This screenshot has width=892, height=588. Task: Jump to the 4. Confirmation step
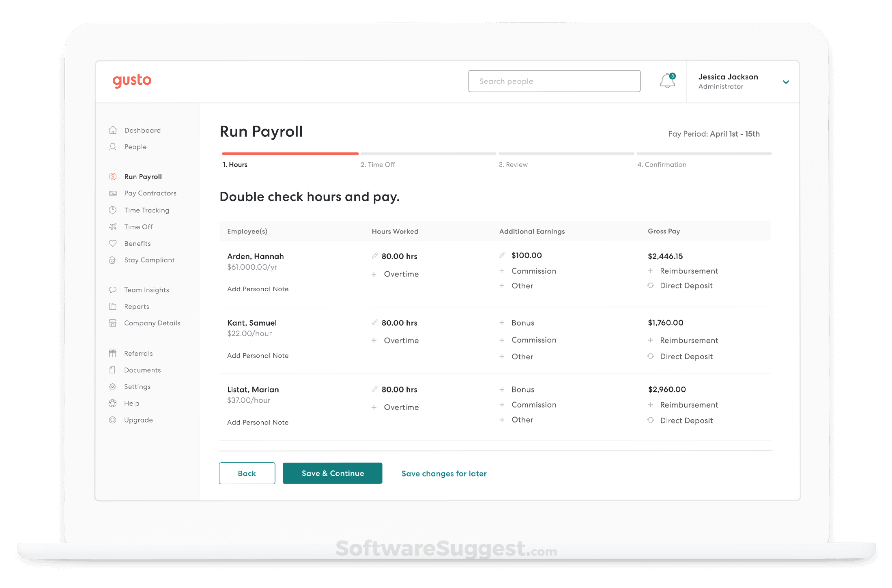click(662, 165)
